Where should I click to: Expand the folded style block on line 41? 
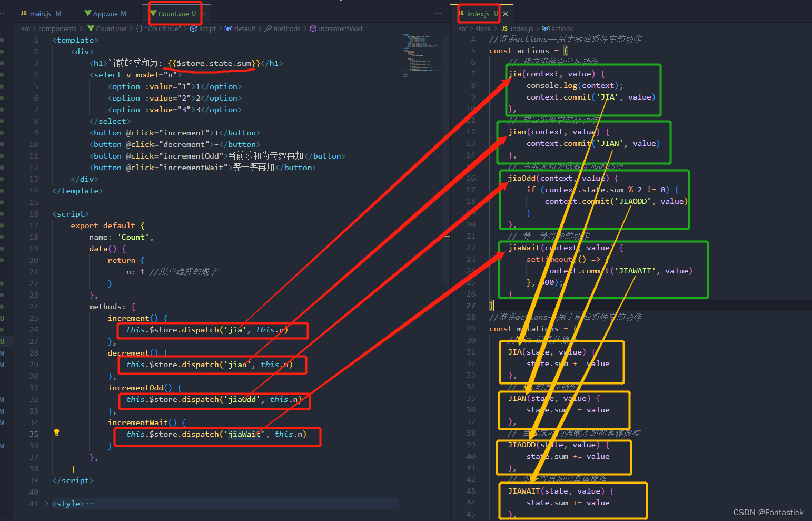click(x=46, y=504)
